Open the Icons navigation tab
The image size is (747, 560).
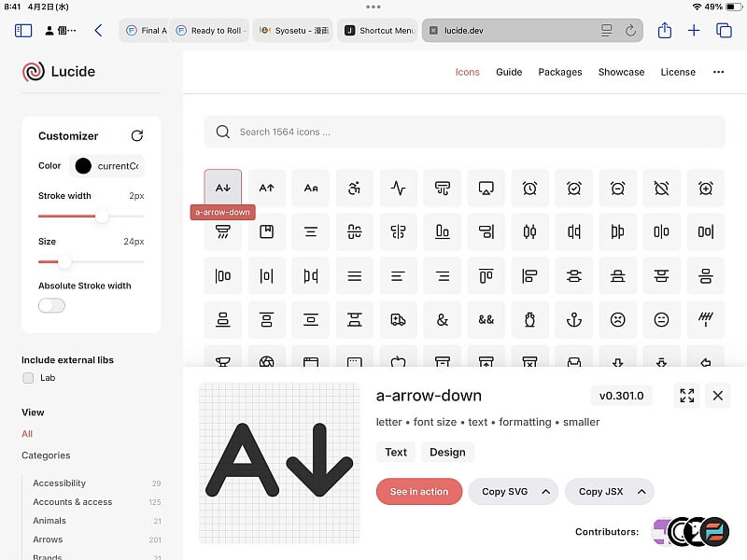pyautogui.click(x=468, y=72)
